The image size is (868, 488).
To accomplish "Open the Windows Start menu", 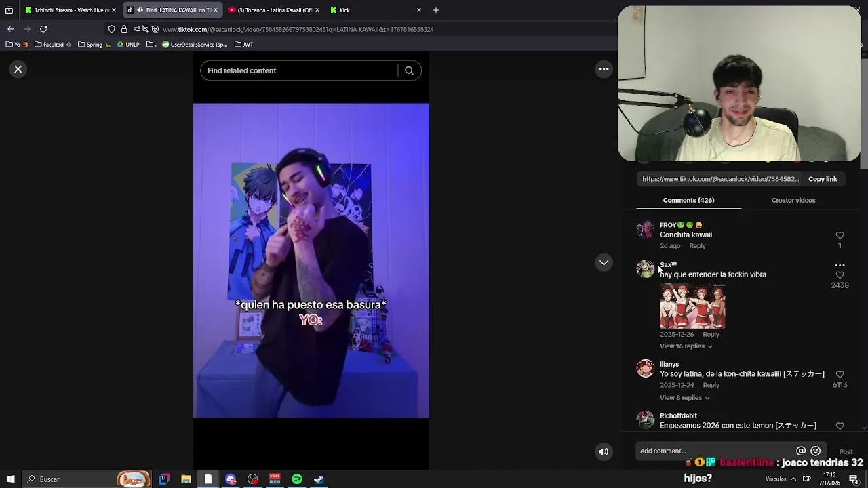I will coord(11,479).
